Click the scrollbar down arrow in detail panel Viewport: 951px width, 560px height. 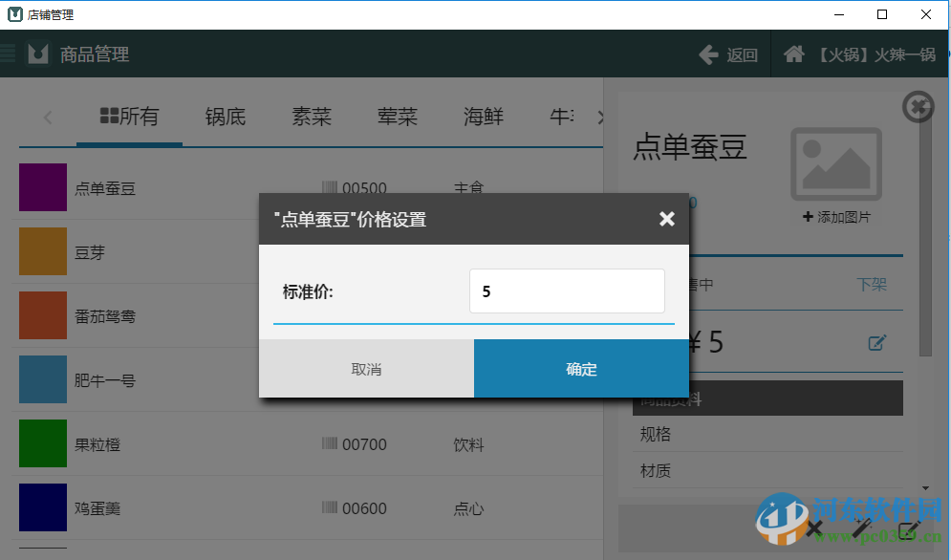925,488
